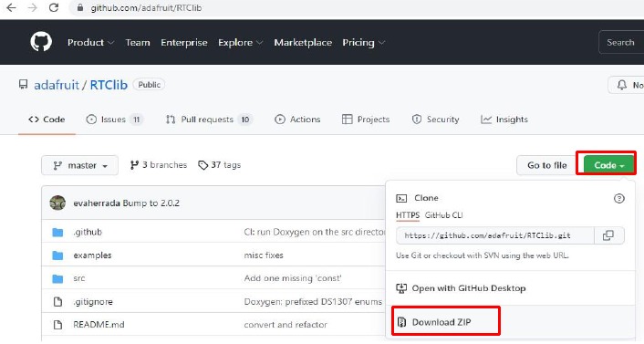
Task: Reload the page with refresh icon
Action: point(54,8)
